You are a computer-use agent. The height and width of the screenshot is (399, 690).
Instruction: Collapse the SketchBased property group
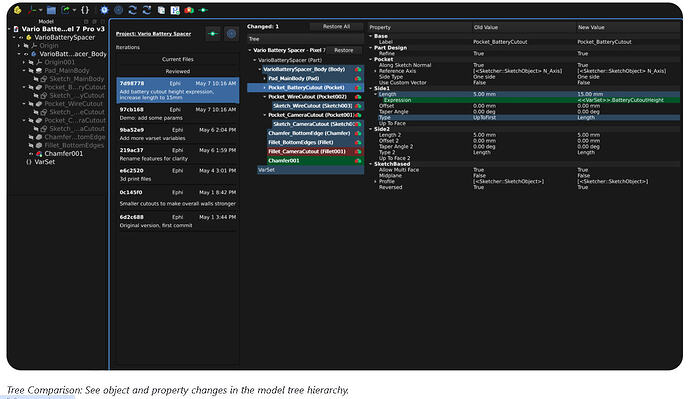[x=371, y=164]
